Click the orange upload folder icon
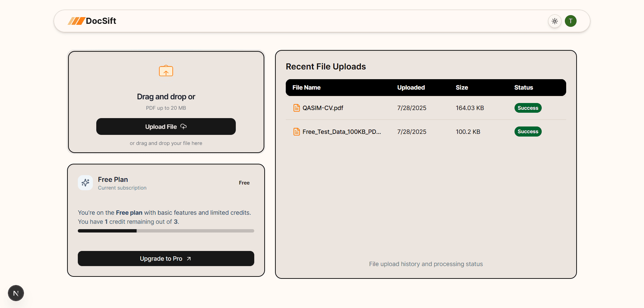This screenshot has height=308, width=644. [x=166, y=71]
